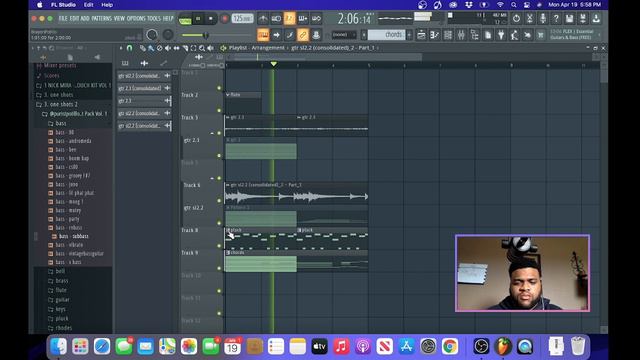Open the pattern selector showing chords

(x=386, y=35)
